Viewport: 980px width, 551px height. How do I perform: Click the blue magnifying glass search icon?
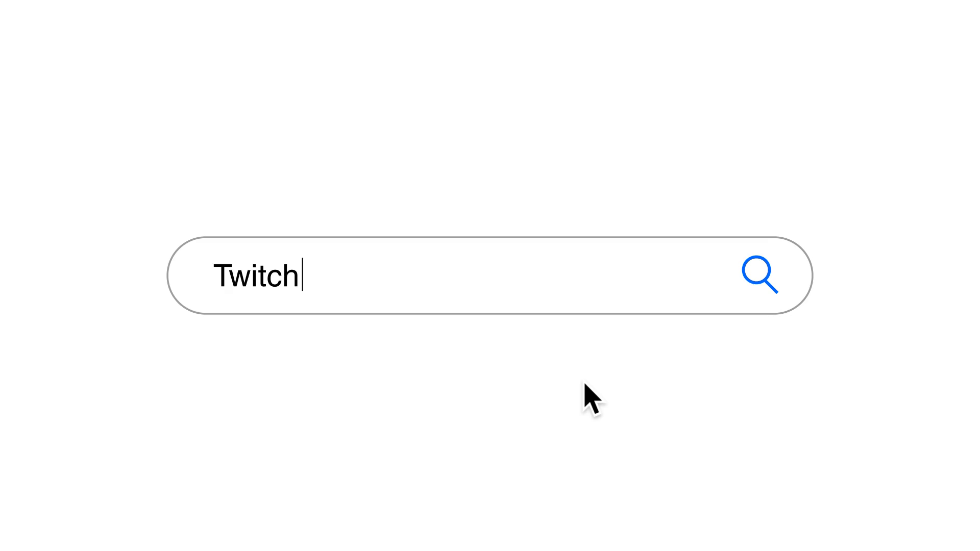click(759, 274)
